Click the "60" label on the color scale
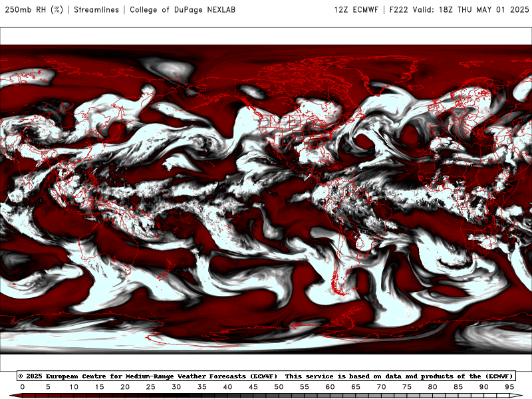Viewport: 532px width, 399px height. pyautogui.click(x=330, y=387)
